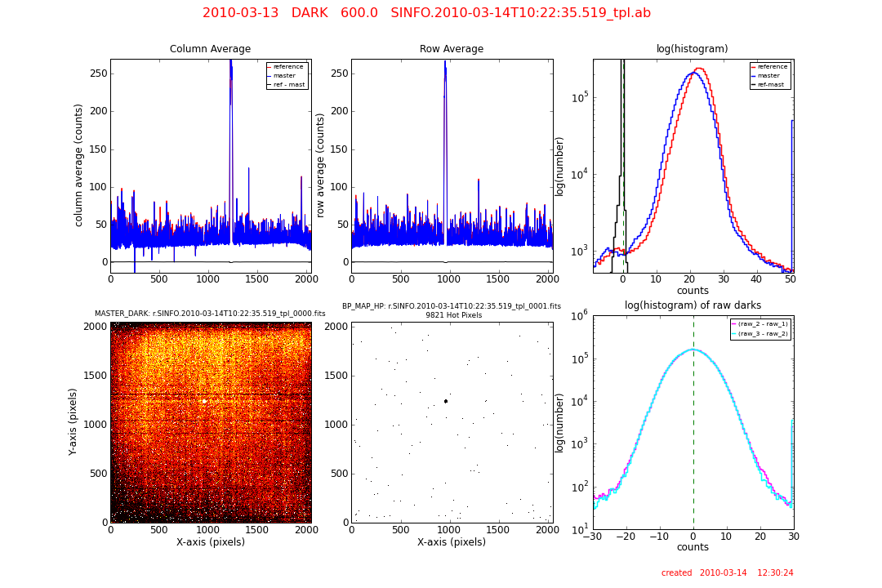Viewport: 882px width, 588px height.
Task: Click "reference" legend entry in Column Average plot
Action: tap(287, 67)
